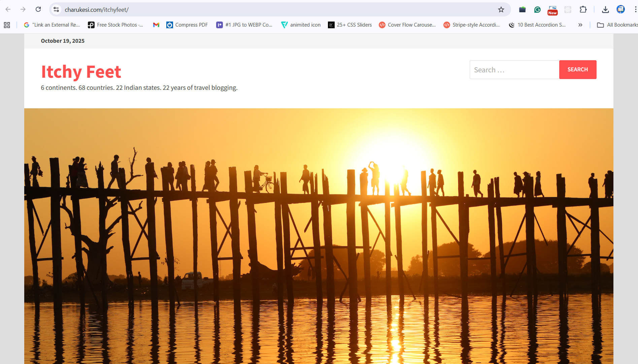Open the All Bookmarks folder
638x364 pixels.
click(x=617, y=25)
